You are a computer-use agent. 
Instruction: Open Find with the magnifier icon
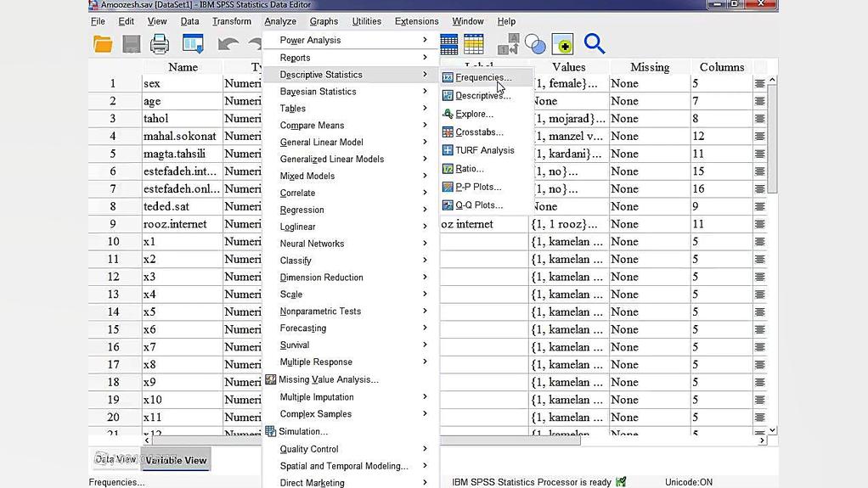pos(594,44)
